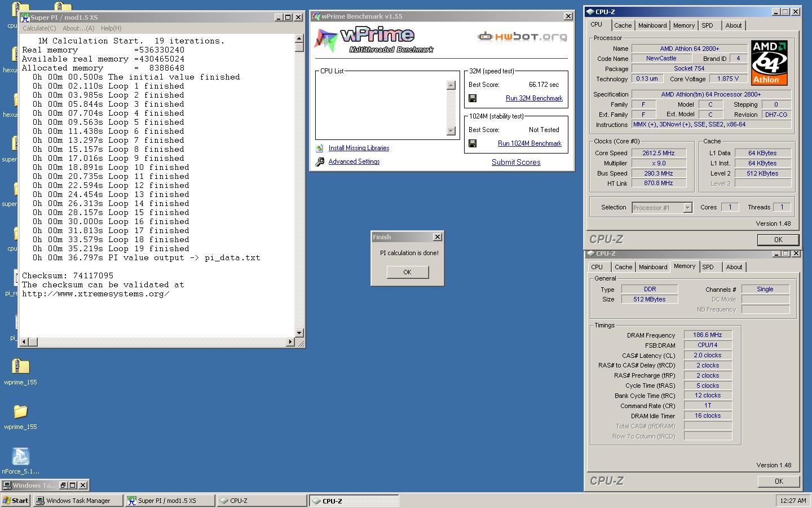The width and height of the screenshot is (812, 508).
Task: Click the DRAM Frequency value 186.6 MHz
Action: click(708, 335)
